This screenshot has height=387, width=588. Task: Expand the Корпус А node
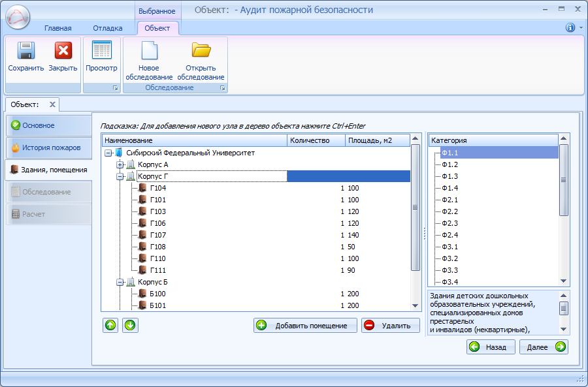120,164
